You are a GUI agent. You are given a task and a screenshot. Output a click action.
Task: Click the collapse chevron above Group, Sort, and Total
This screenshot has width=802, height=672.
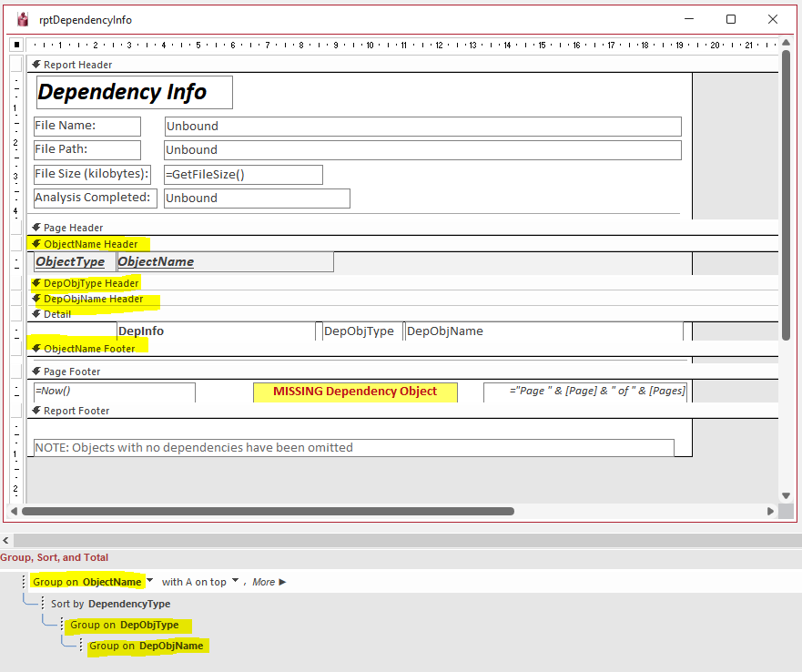(5, 540)
